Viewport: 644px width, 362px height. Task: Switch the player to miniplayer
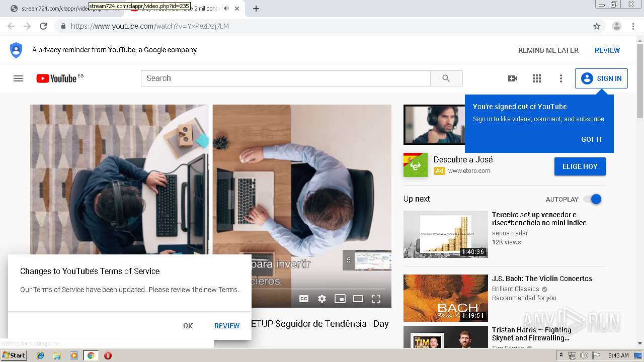click(x=340, y=299)
